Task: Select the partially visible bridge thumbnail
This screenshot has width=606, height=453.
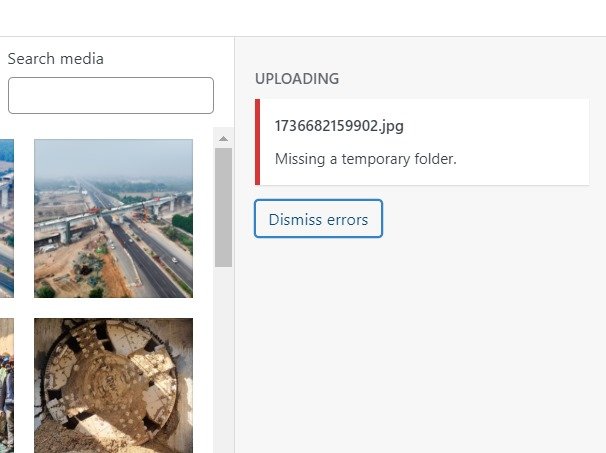Action: click(x=7, y=218)
